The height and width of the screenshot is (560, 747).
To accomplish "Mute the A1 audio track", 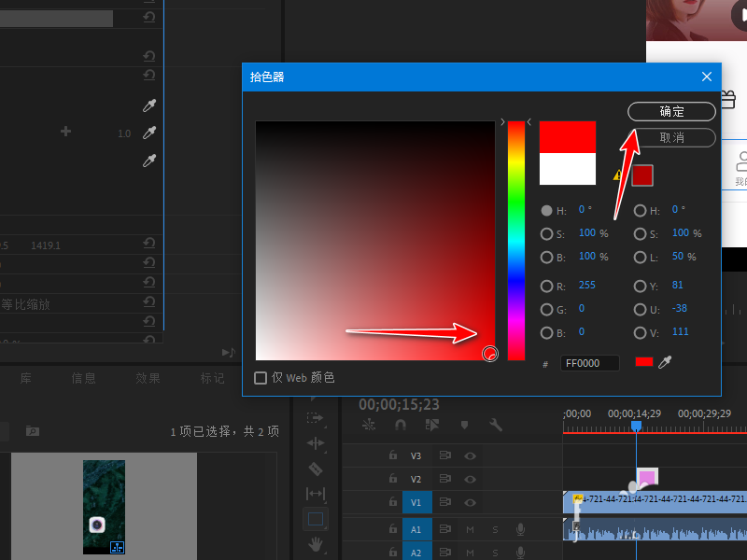I will pyautogui.click(x=471, y=529).
